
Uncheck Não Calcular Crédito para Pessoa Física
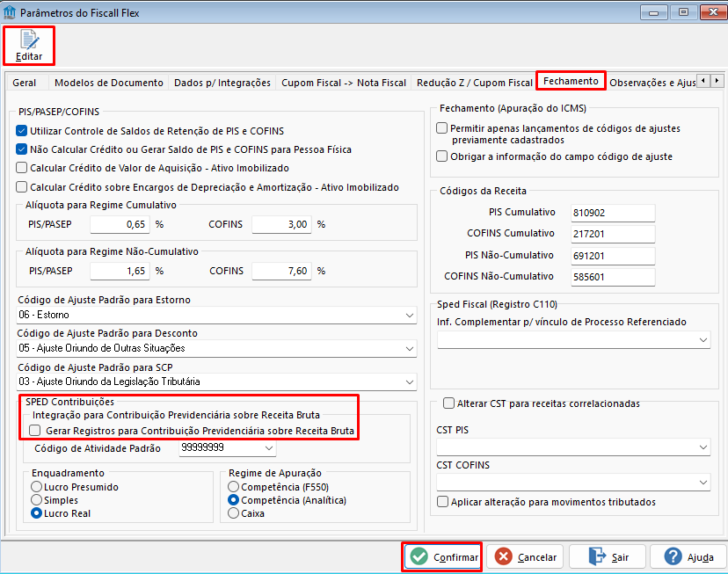(21, 149)
